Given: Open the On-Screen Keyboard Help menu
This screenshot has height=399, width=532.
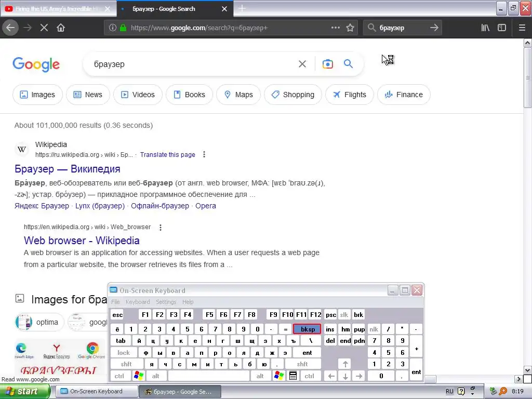Looking at the screenshot, I should (188, 302).
